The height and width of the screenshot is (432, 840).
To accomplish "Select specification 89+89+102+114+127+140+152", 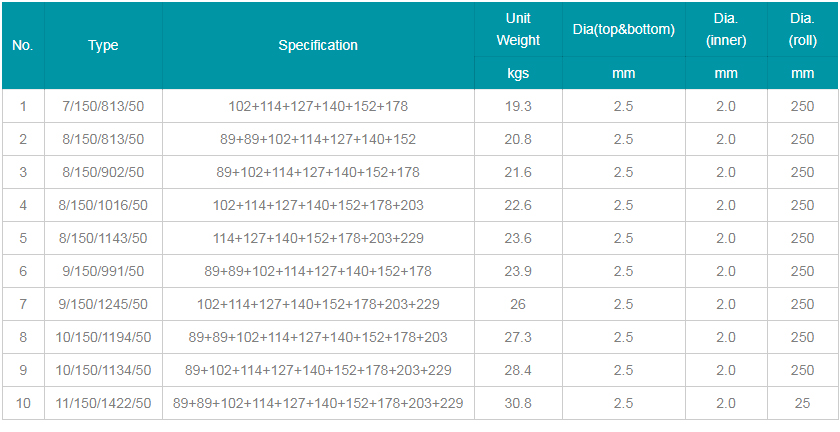I will (318, 139).
